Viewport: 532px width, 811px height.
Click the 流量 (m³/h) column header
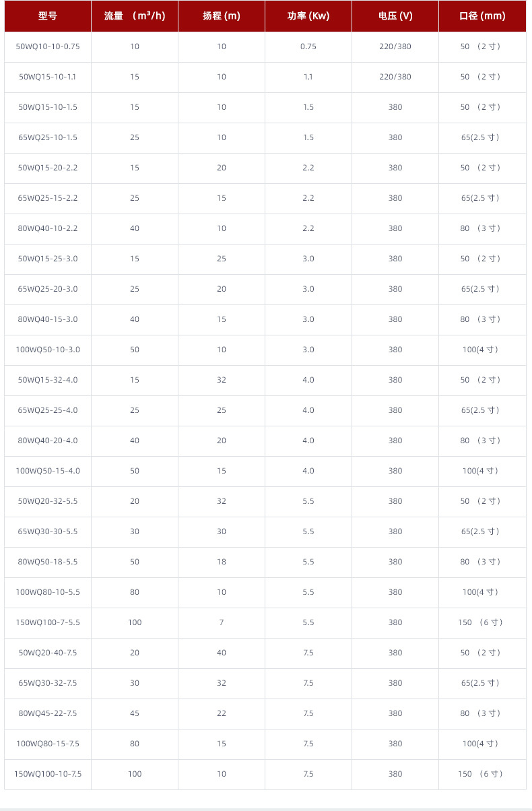click(x=135, y=16)
